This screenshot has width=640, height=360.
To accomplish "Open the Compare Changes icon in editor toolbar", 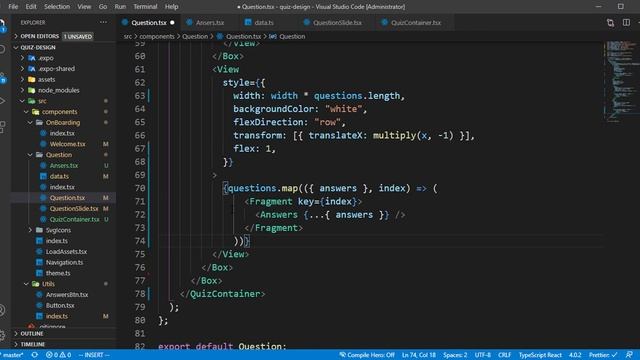I will click(610, 23).
